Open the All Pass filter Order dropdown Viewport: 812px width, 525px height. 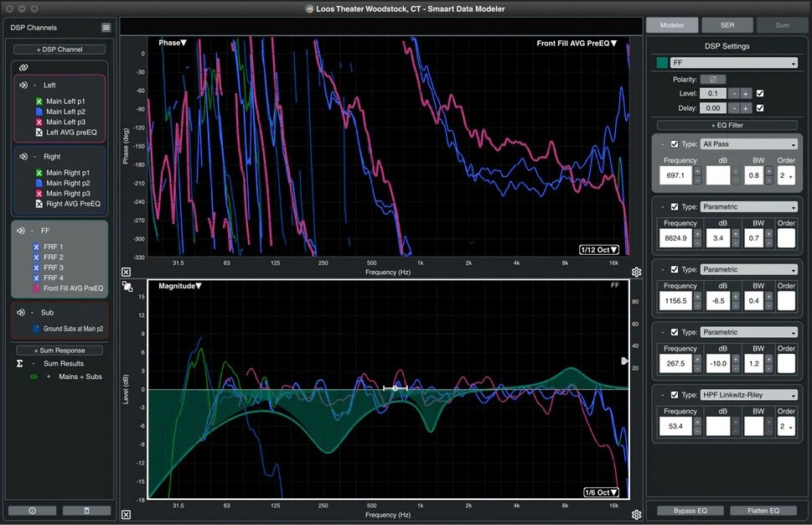tap(786, 175)
